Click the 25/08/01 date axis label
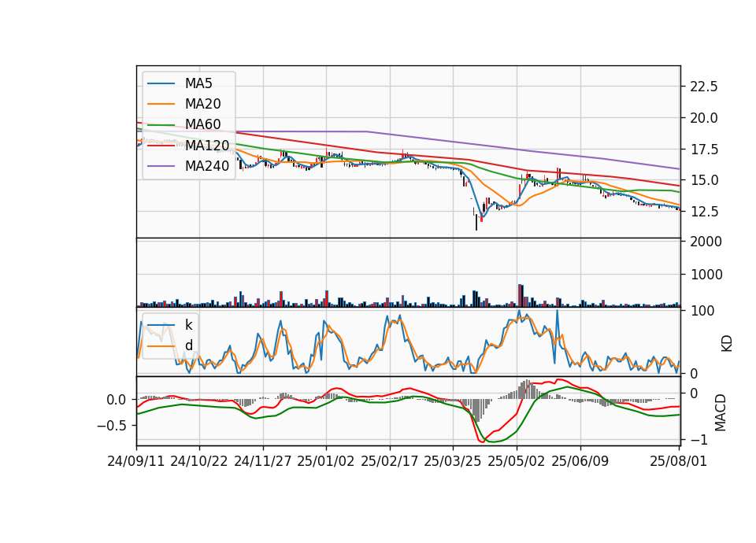The height and width of the screenshot is (543, 756). tap(678, 461)
